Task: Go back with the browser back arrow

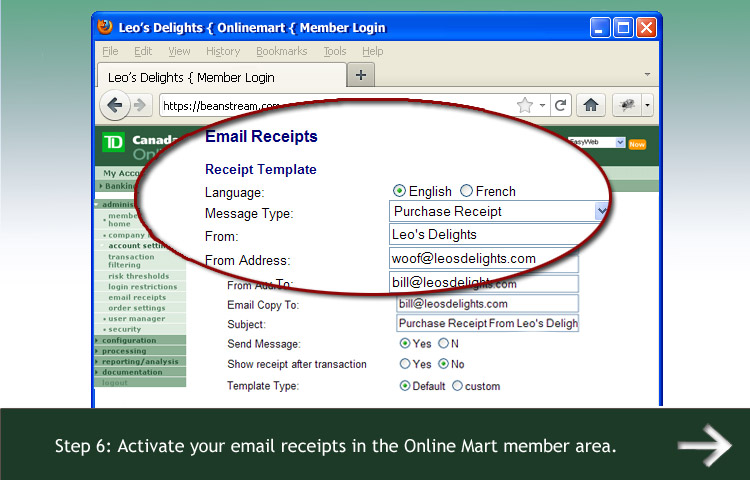Action: pos(115,105)
